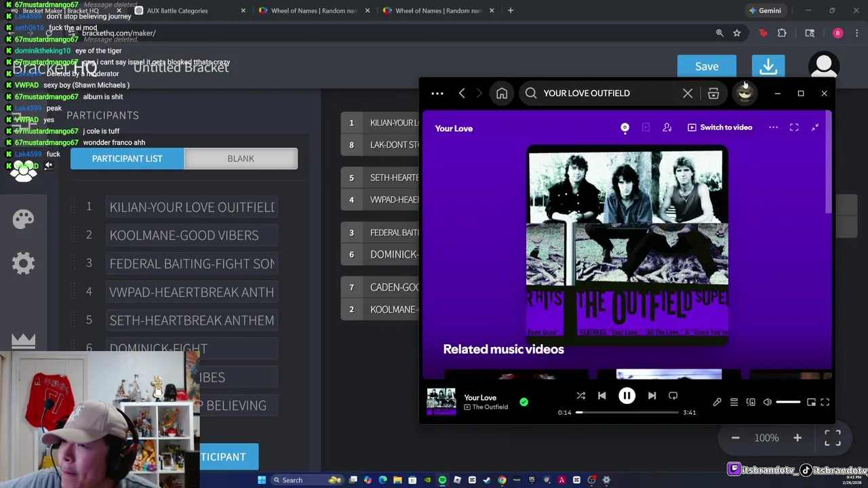Edit participant 3 FEDERAL BAITING field
This screenshot has height=488, width=868.
[192, 264]
